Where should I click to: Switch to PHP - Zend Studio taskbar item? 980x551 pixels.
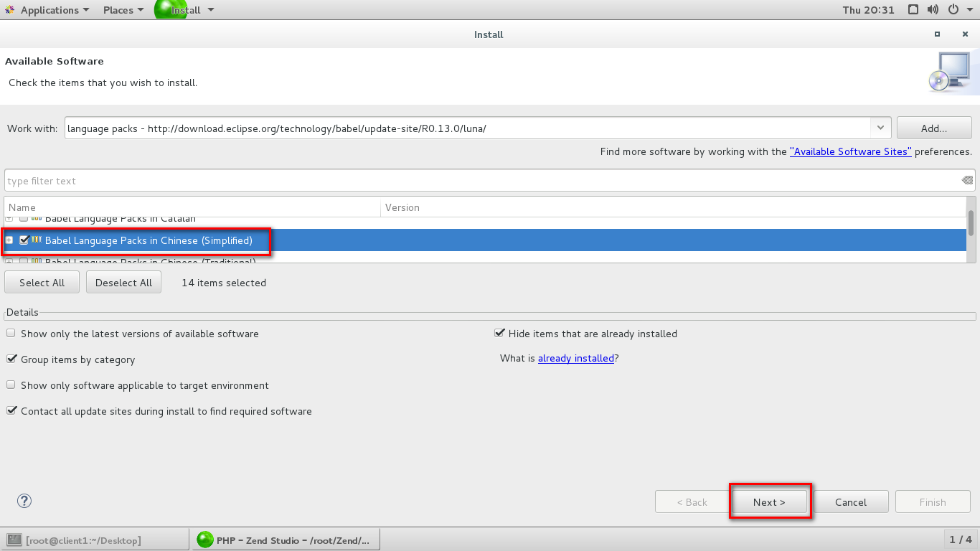coord(285,540)
